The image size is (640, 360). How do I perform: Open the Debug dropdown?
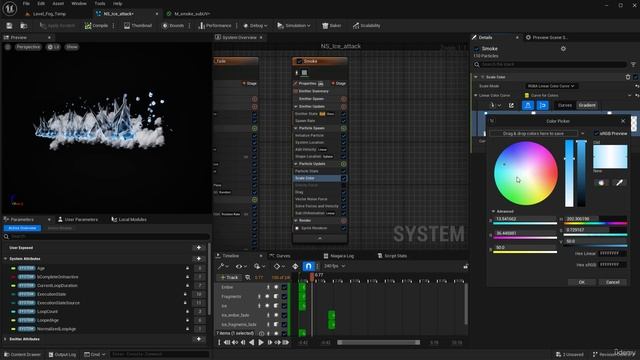255,26
